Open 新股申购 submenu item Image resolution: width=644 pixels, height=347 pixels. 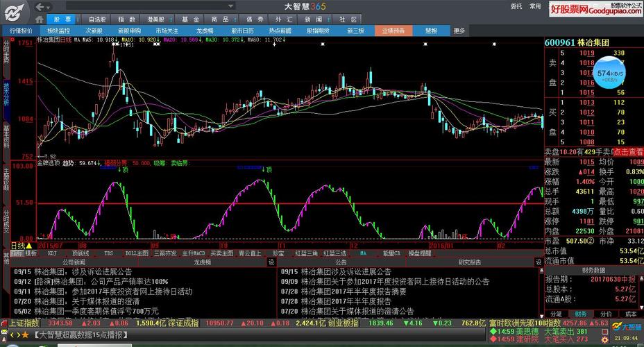[129, 31]
